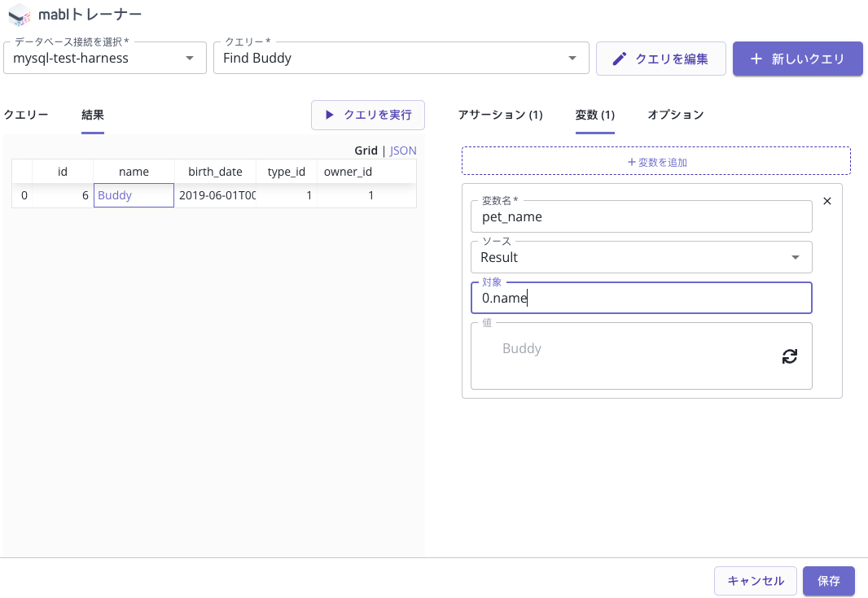Click the id cell with value 6
This screenshot has width=868, height=598.
(x=63, y=195)
